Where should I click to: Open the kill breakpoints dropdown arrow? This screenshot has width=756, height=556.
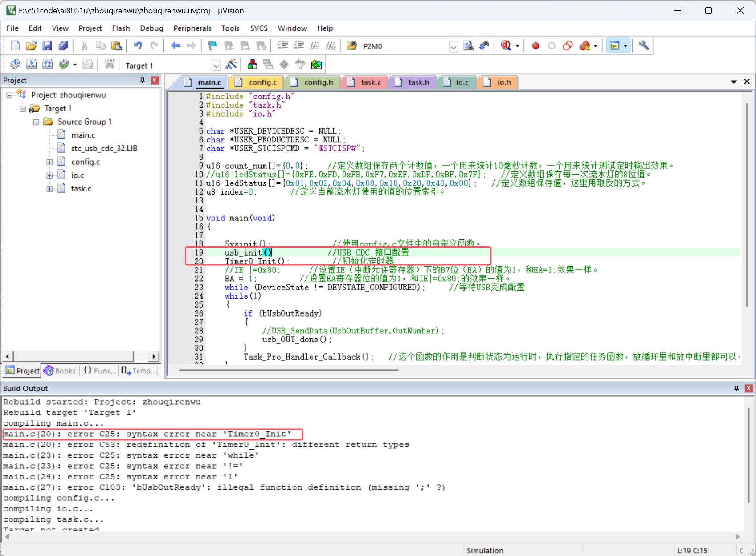coord(595,46)
